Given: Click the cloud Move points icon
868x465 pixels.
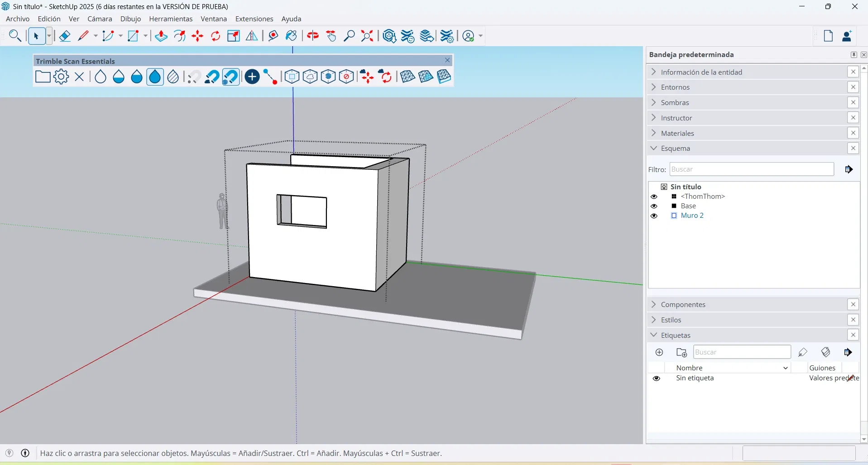Looking at the screenshot, I should click(x=367, y=77).
